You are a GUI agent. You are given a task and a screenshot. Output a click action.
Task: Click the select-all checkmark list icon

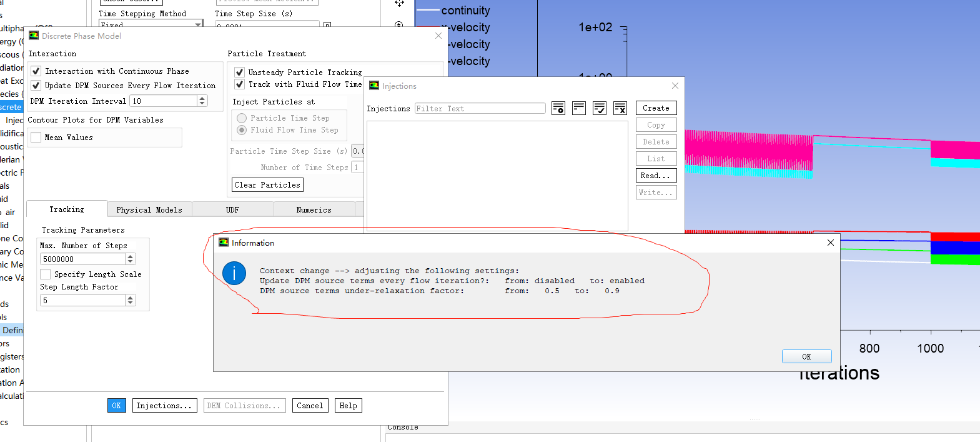600,108
